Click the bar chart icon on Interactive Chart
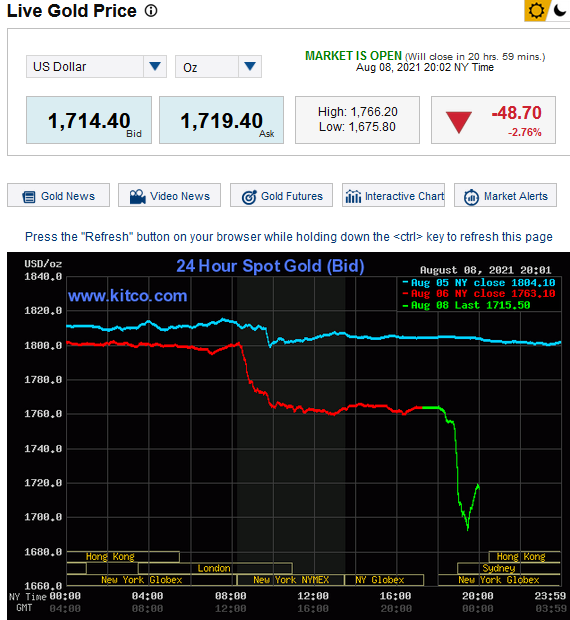The image size is (570, 620). click(353, 196)
